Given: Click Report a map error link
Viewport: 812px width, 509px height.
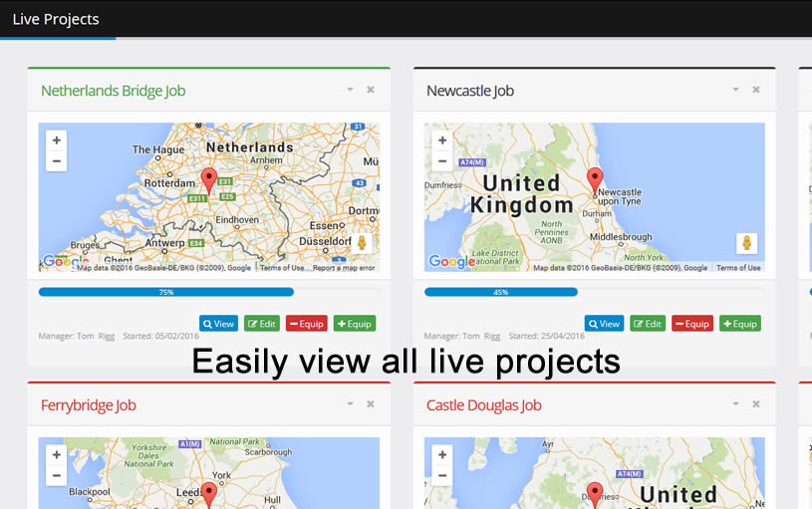Looking at the screenshot, I should (344, 268).
